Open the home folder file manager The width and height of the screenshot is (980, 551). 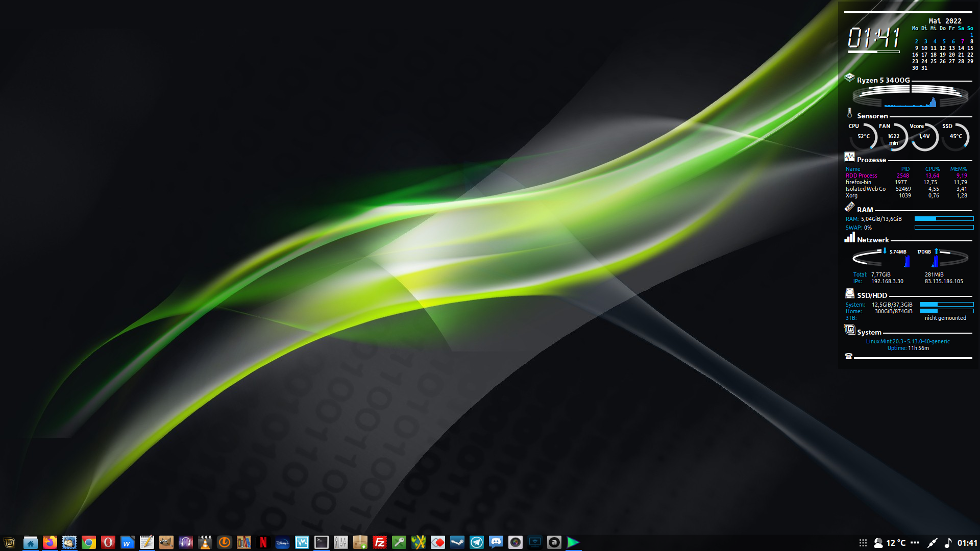point(30,542)
